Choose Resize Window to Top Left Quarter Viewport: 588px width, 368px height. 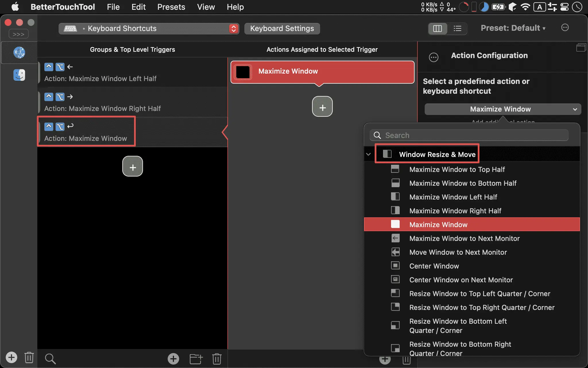pos(472,294)
